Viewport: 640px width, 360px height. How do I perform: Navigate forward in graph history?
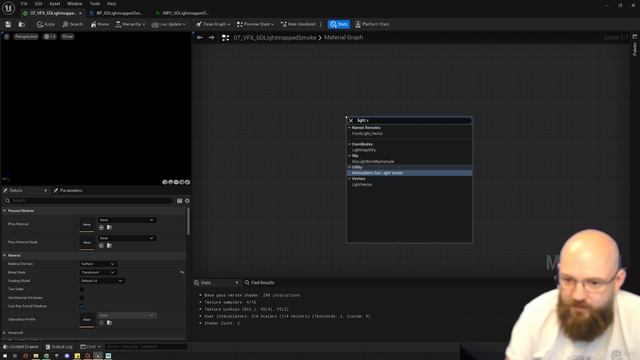click(x=211, y=38)
